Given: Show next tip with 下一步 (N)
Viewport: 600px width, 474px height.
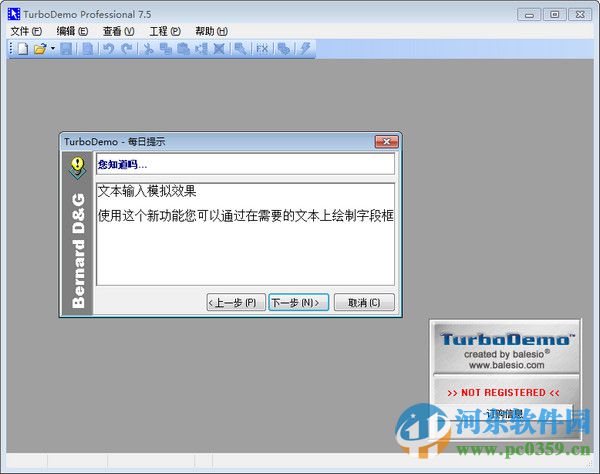Looking at the screenshot, I should coord(298,303).
